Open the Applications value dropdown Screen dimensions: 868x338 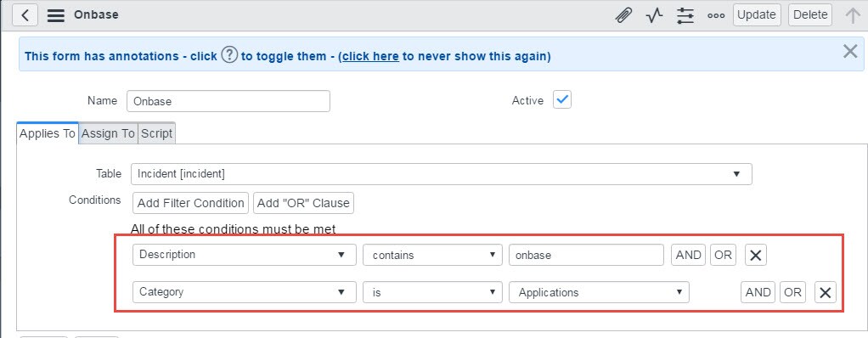click(x=599, y=292)
